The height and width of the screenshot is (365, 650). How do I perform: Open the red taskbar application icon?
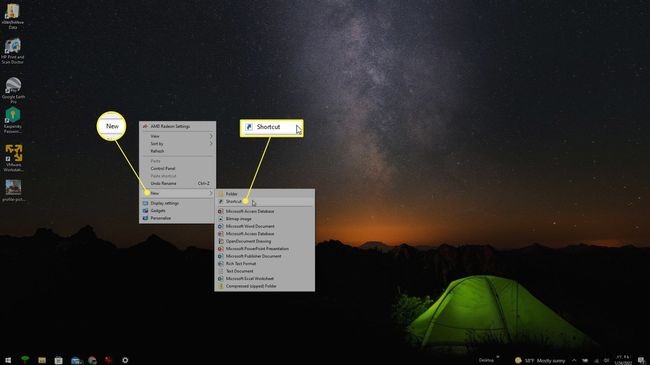[x=108, y=360]
